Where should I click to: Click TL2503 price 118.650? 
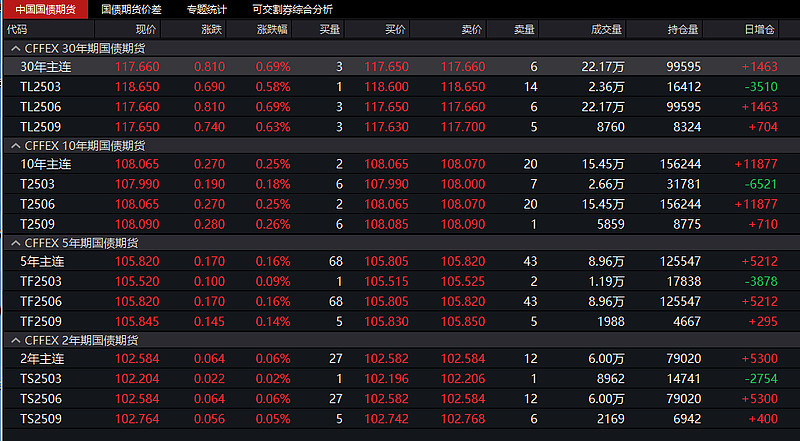[137, 87]
